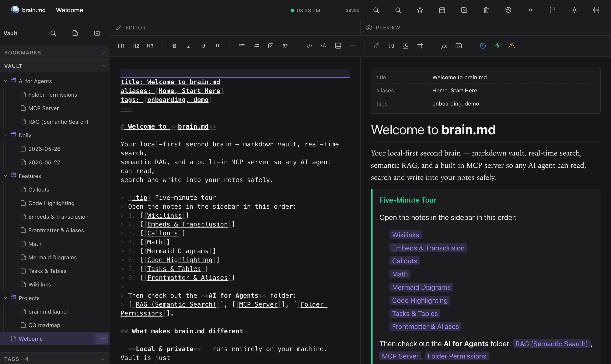Insert a wikilink with bracket icon
Screen dimensions: 611x364
[x=391, y=46]
